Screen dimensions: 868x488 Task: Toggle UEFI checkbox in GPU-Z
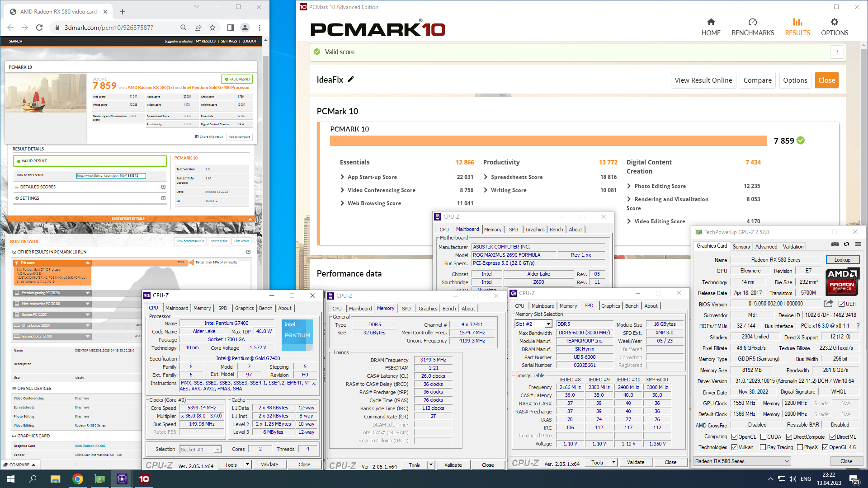[841, 304]
